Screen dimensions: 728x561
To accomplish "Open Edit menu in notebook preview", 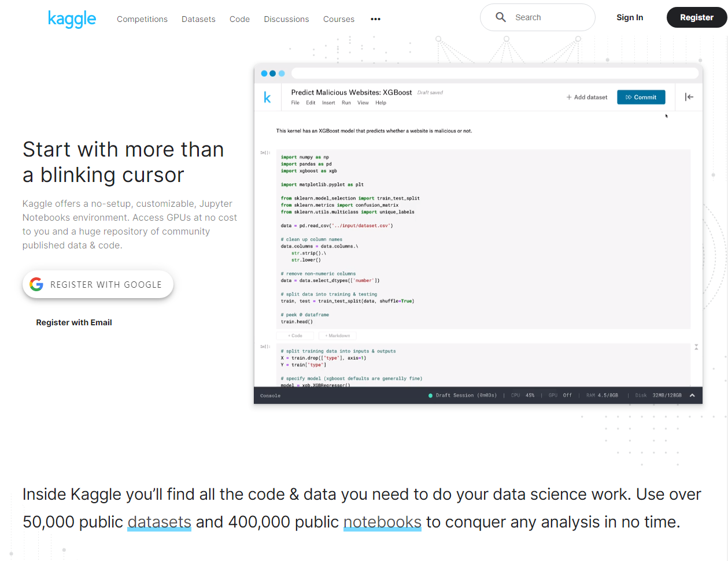I will point(311,103).
